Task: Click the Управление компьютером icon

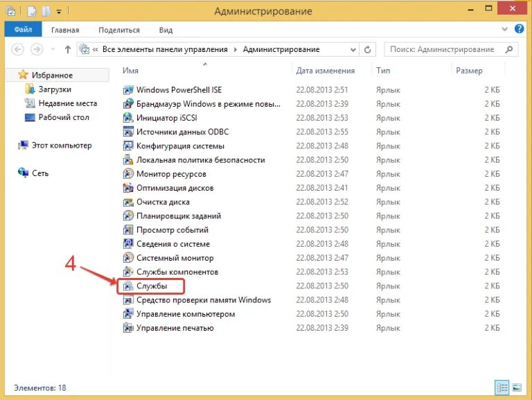Action: coord(128,314)
